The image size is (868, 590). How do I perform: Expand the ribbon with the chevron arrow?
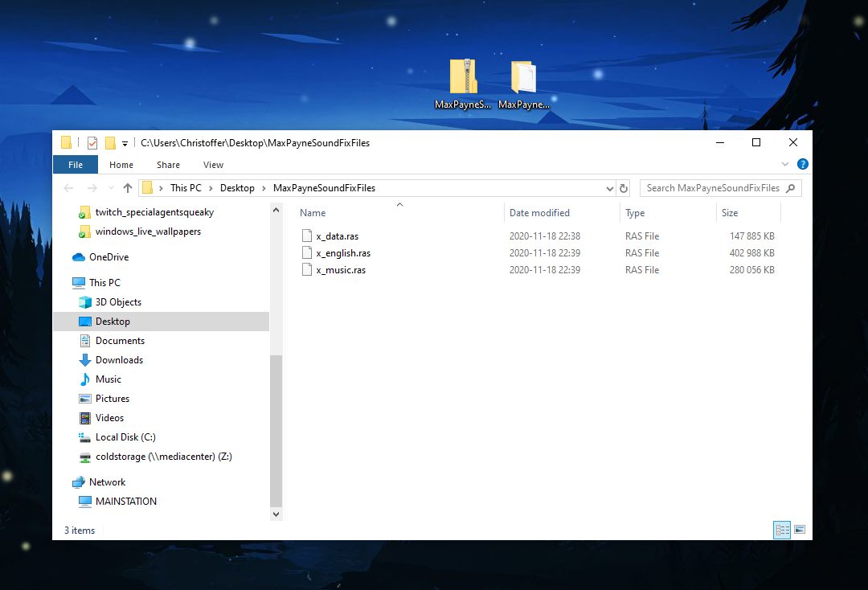(785, 164)
